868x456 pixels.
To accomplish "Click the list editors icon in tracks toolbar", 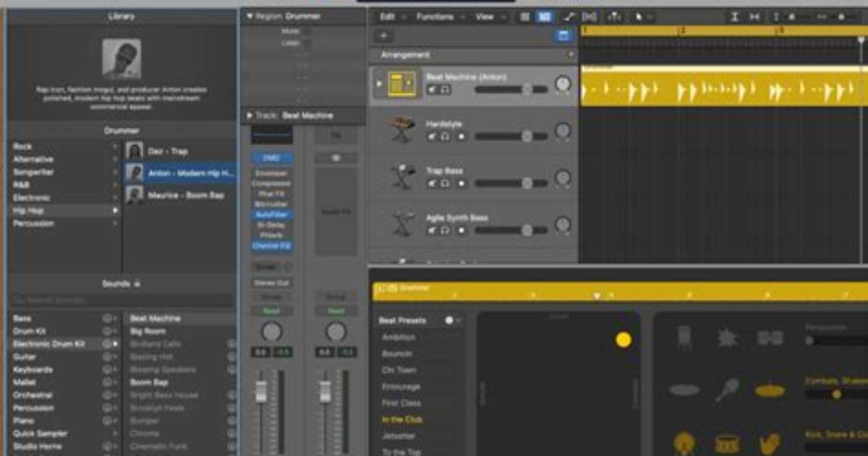I will (x=524, y=17).
